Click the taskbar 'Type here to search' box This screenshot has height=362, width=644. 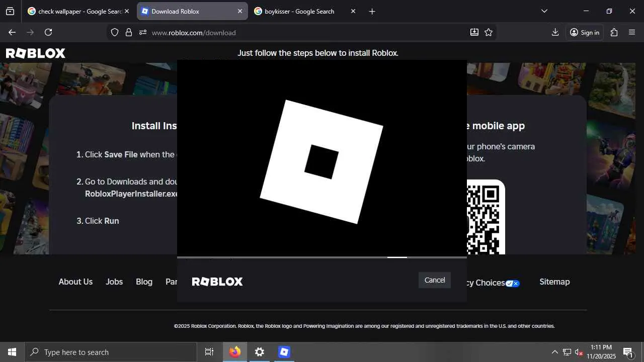[111, 352]
